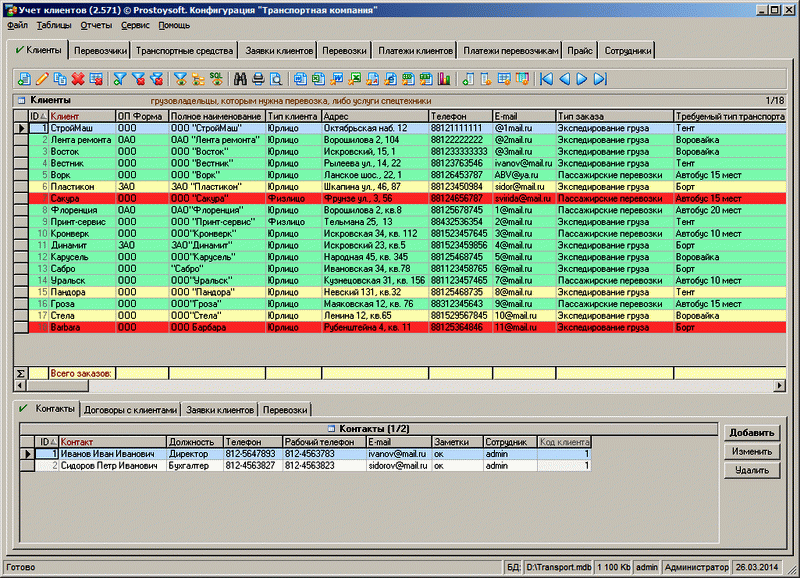The image size is (800, 578).
Task: Click the printer icon in toolbar
Action: pos(258,78)
